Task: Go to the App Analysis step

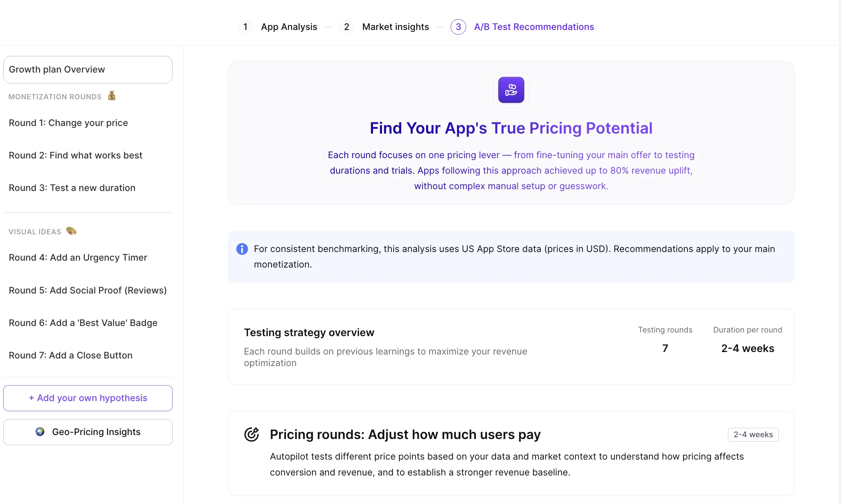Action: (289, 27)
